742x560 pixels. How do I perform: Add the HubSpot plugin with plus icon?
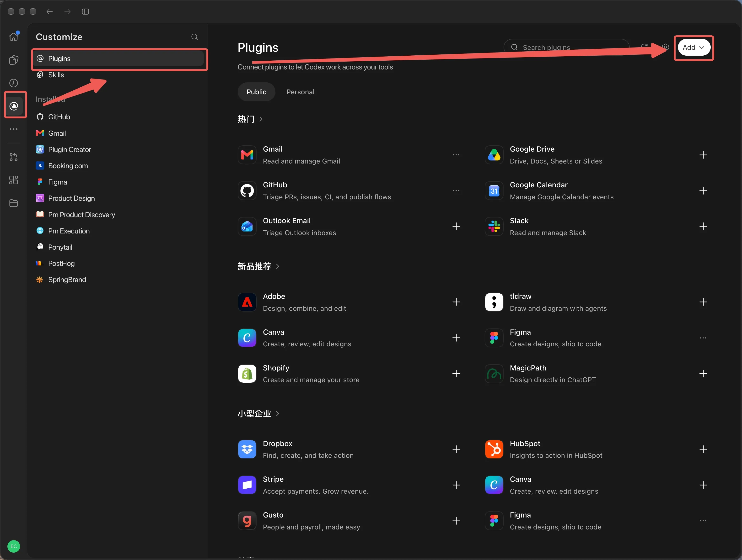point(703,449)
